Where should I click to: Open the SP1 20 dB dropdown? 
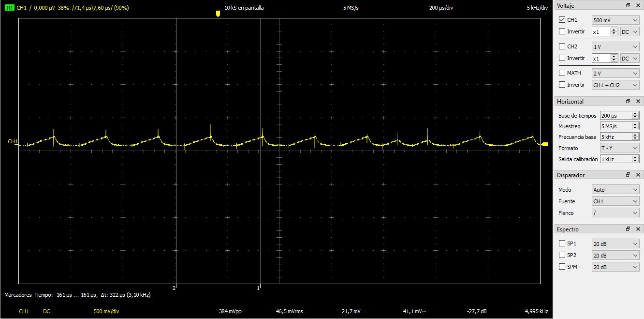(x=615, y=244)
